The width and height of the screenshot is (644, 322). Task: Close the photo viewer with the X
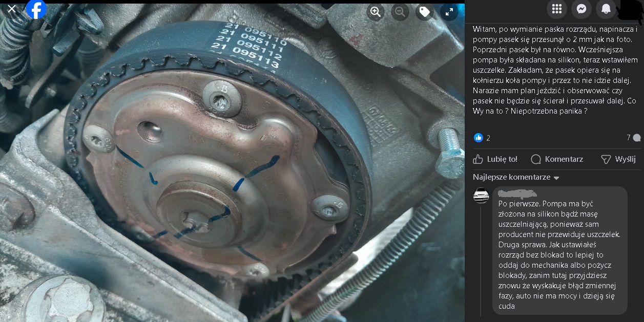click(12, 9)
